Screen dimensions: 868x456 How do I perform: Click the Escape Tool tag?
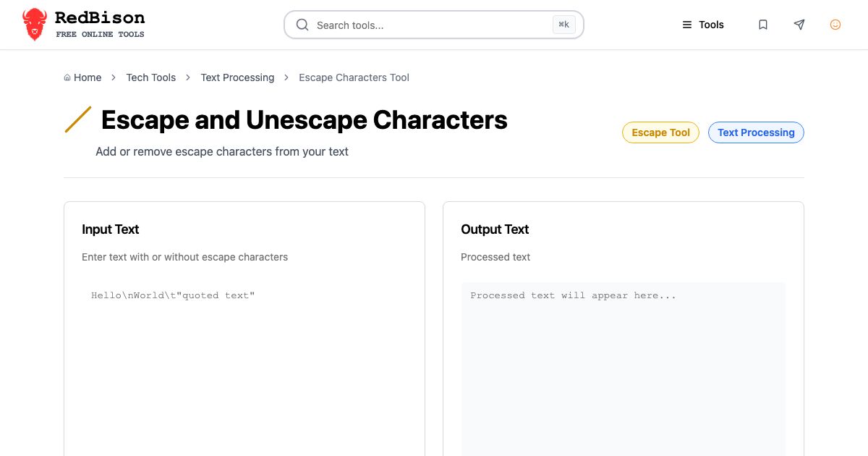tap(660, 132)
